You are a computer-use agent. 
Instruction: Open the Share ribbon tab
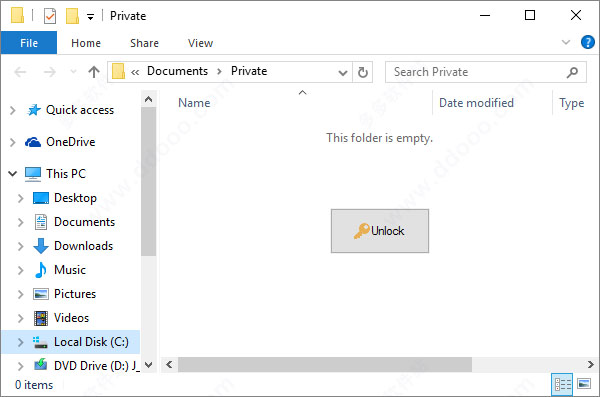pos(144,43)
